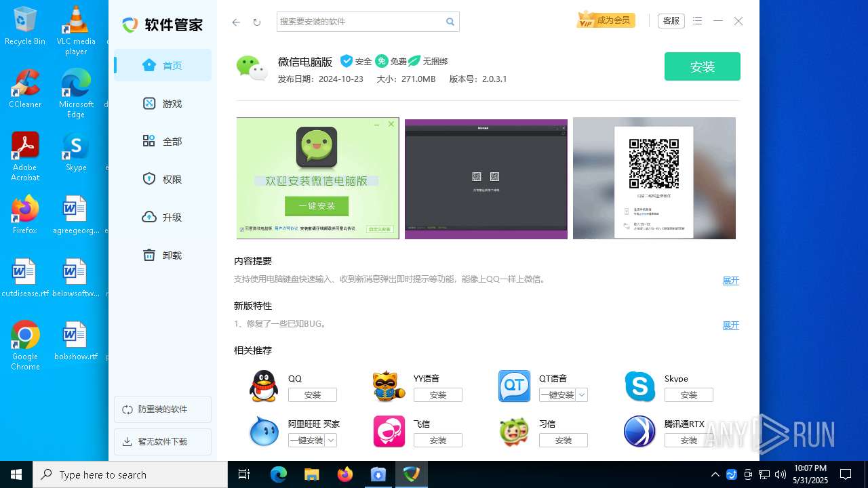Open the hamburger menu icon in the title bar

tap(698, 21)
